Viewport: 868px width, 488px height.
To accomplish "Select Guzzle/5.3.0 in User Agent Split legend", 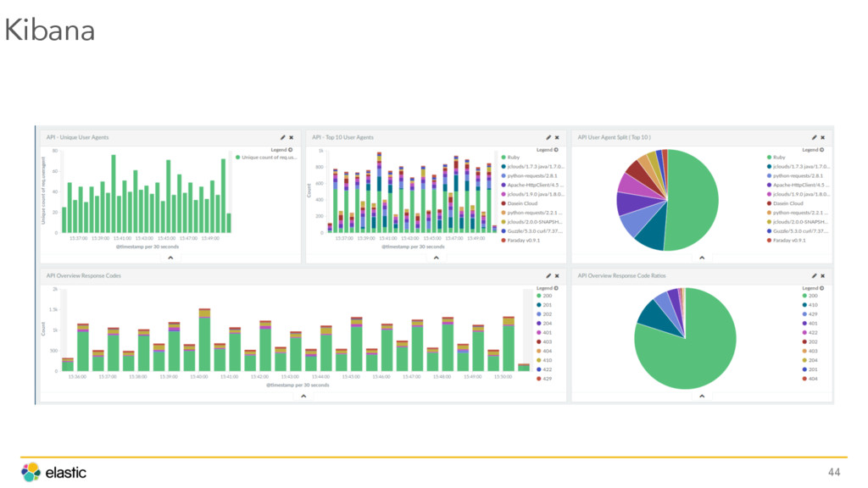I will point(798,231).
